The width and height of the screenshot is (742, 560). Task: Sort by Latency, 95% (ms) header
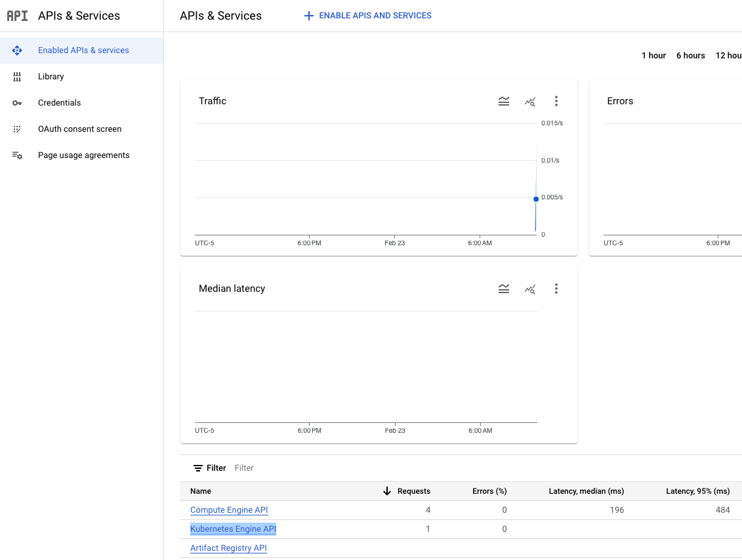pos(697,491)
